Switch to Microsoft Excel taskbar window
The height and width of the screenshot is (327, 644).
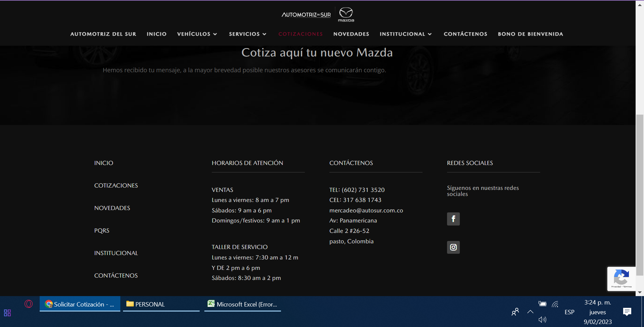click(243, 304)
